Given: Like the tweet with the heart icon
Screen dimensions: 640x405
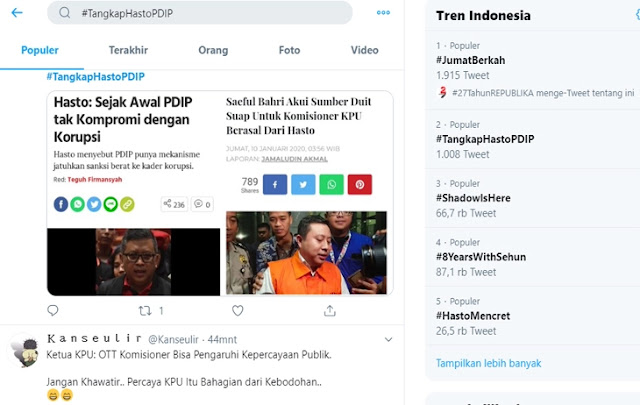Looking at the screenshot, I should pyautogui.click(x=238, y=311).
